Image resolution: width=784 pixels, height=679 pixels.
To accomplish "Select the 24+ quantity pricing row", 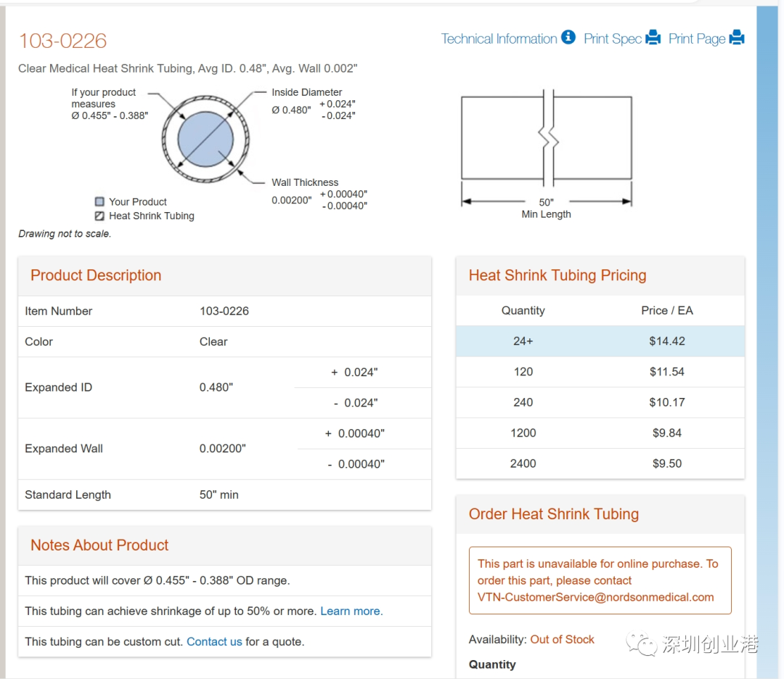I will click(600, 341).
